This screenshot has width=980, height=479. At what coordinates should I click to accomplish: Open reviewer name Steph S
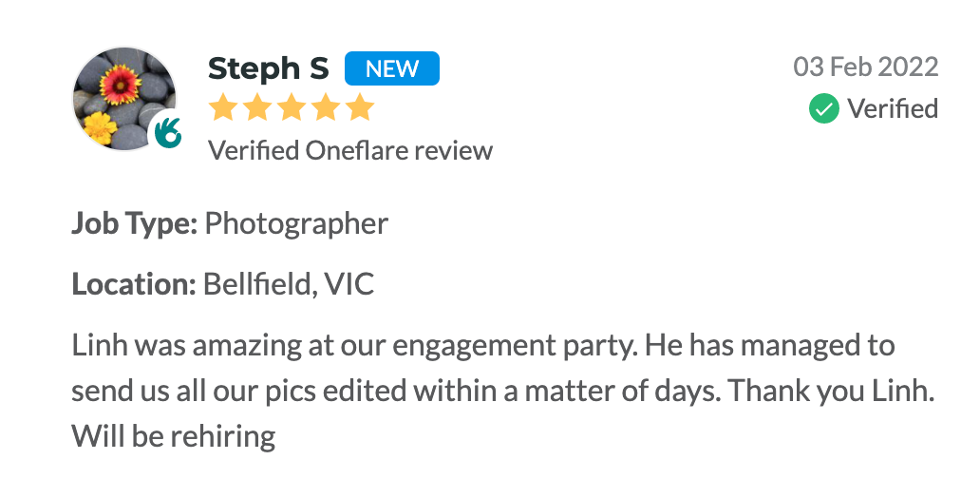click(x=268, y=68)
